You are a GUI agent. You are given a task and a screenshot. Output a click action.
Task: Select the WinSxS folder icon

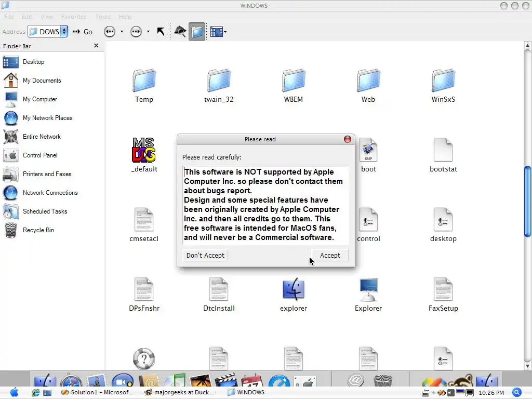coord(443,81)
